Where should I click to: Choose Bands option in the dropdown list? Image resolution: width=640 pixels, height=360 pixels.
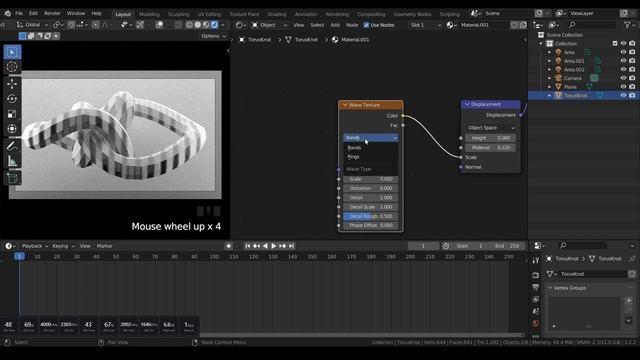(x=371, y=148)
